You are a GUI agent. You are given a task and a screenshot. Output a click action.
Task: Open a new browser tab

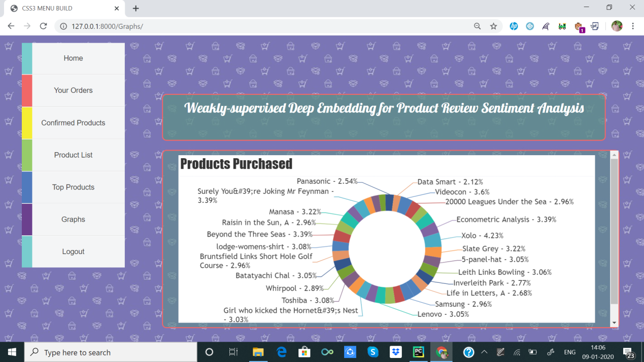[x=135, y=8]
